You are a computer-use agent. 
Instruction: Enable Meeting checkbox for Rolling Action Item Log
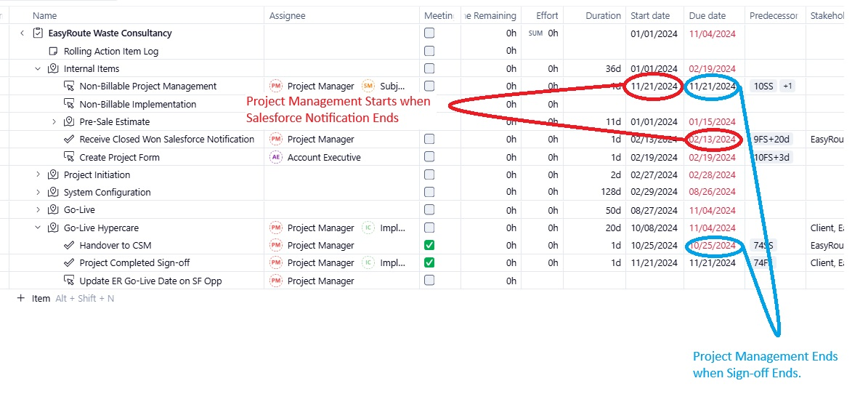(429, 51)
